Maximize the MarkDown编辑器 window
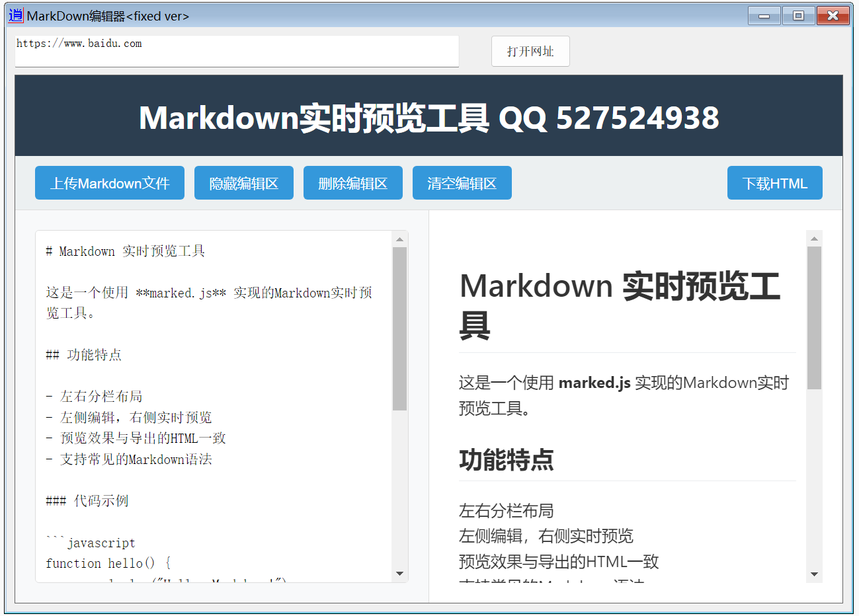The width and height of the screenshot is (859, 616). click(x=798, y=15)
